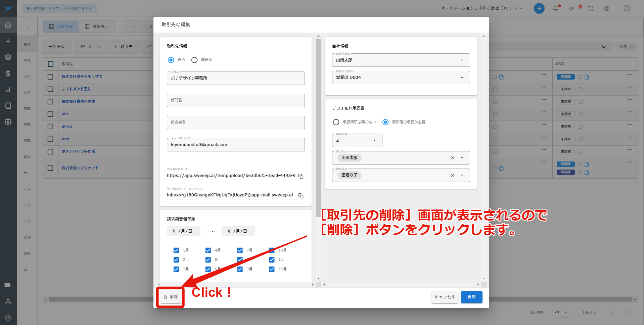The width and height of the screenshot is (644, 325).
Task: Copy the invoice collection mail address
Action: pyautogui.click(x=301, y=196)
